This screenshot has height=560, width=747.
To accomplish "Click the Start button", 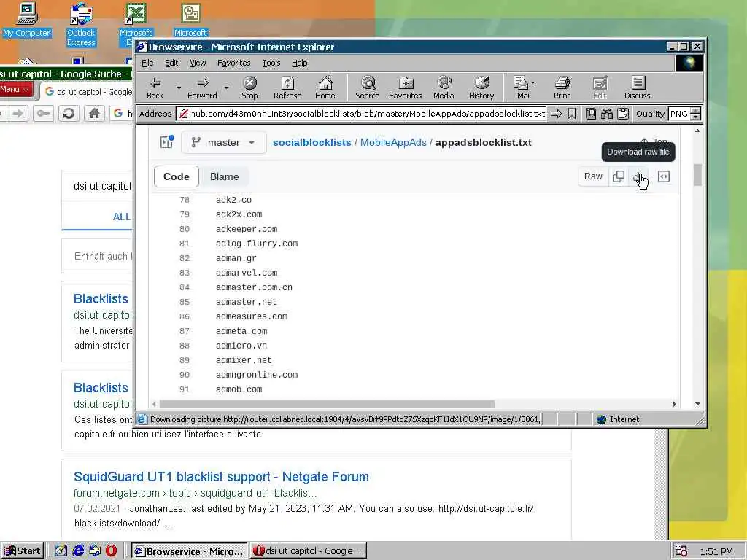I will pyautogui.click(x=22, y=551).
